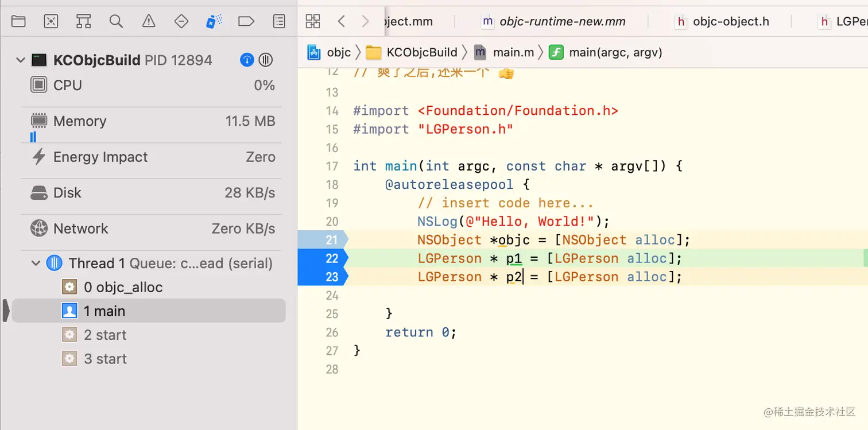Open the Disk gauge report
Image resolution: width=868 pixels, height=430 pixels.
click(153, 192)
